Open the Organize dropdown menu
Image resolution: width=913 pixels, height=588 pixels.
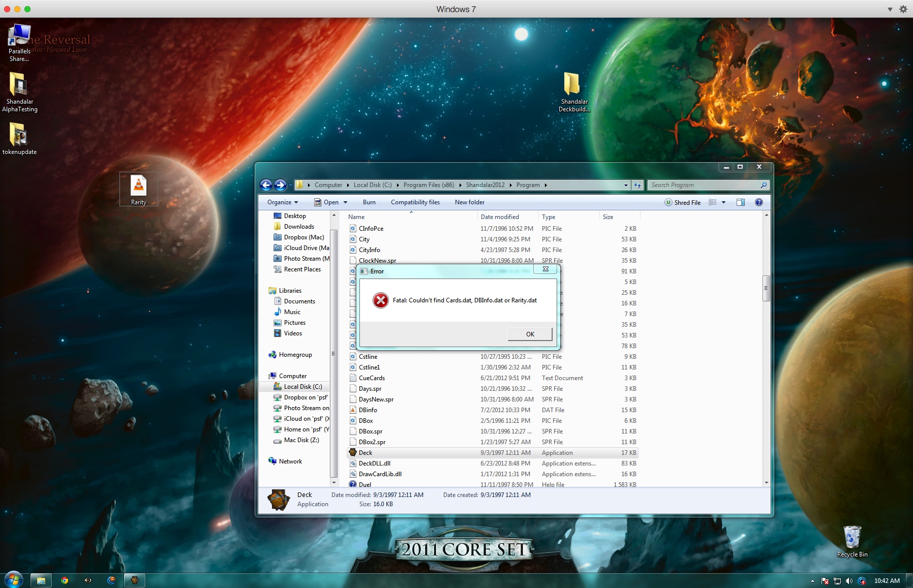tap(283, 202)
